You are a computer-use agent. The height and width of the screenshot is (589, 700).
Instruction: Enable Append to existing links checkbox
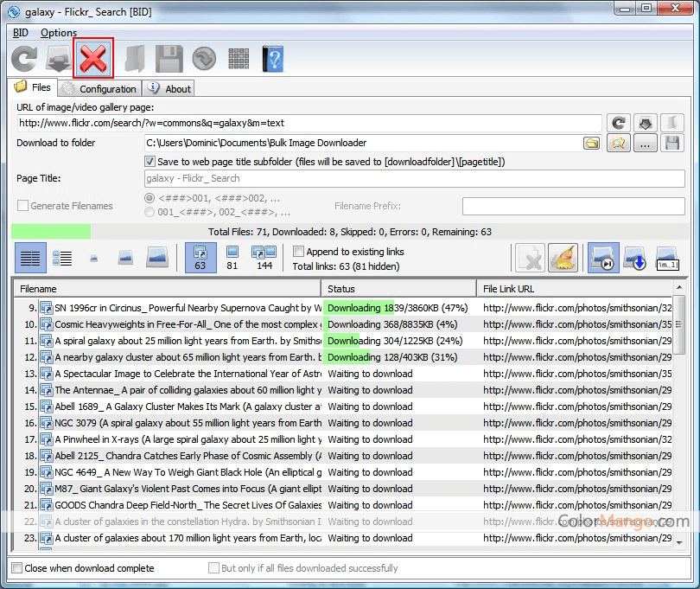(298, 252)
